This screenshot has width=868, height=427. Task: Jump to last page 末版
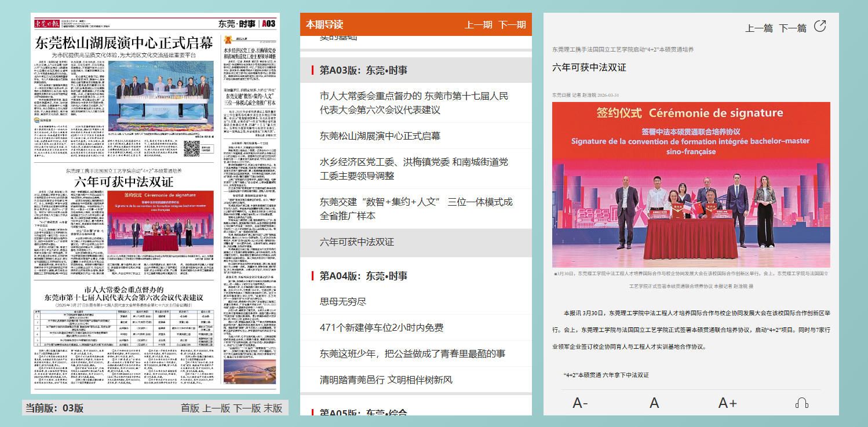click(x=273, y=408)
